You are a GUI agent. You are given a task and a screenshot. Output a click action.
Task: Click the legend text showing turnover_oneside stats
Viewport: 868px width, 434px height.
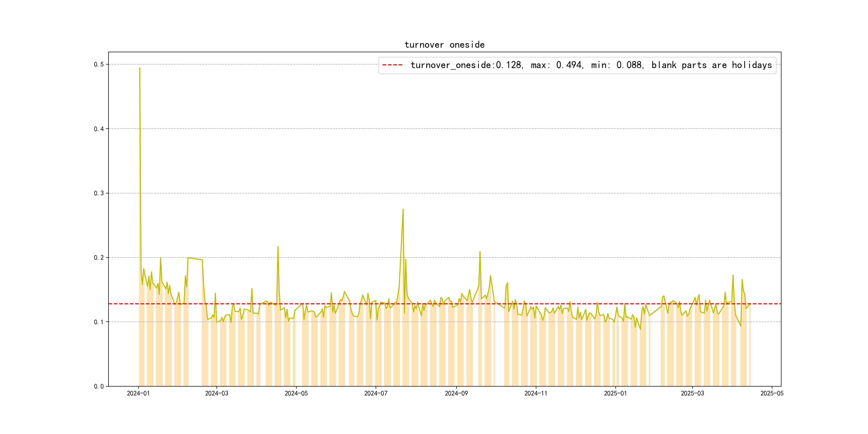(x=591, y=65)
